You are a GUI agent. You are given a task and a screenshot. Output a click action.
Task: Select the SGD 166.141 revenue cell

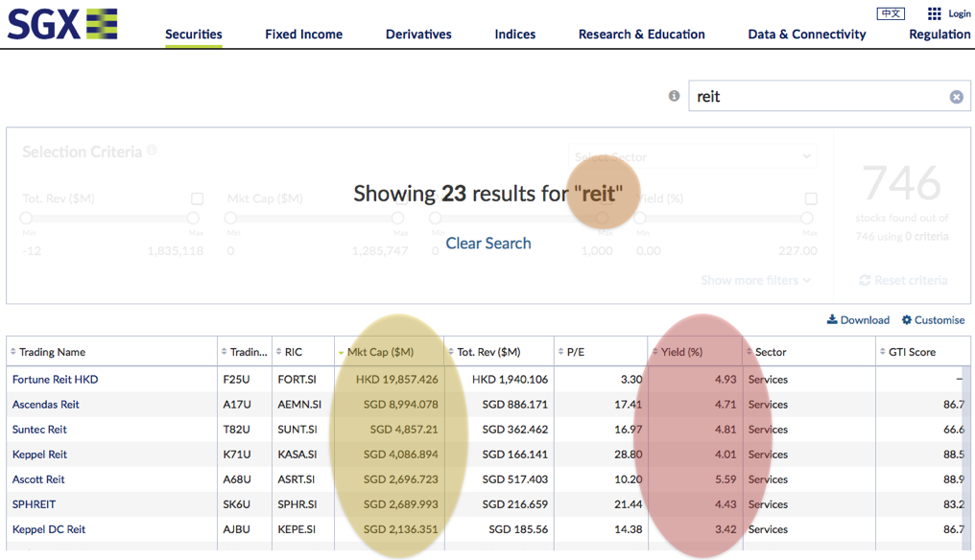point(499,455)
